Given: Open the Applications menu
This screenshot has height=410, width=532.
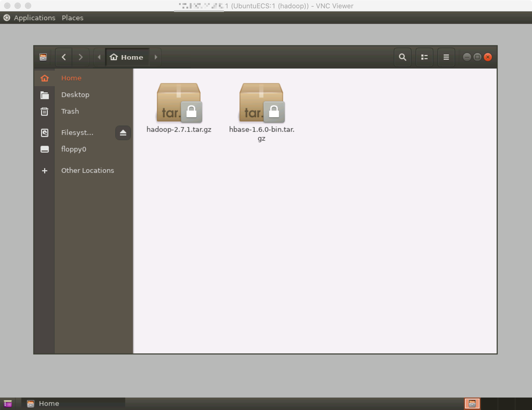Looking at the screenshot, I should click(x=34, y=18).
